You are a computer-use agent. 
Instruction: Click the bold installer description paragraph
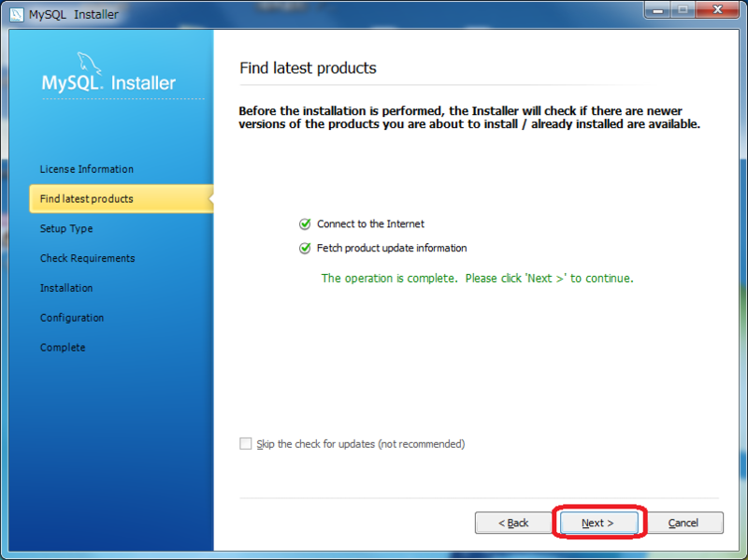469,118
